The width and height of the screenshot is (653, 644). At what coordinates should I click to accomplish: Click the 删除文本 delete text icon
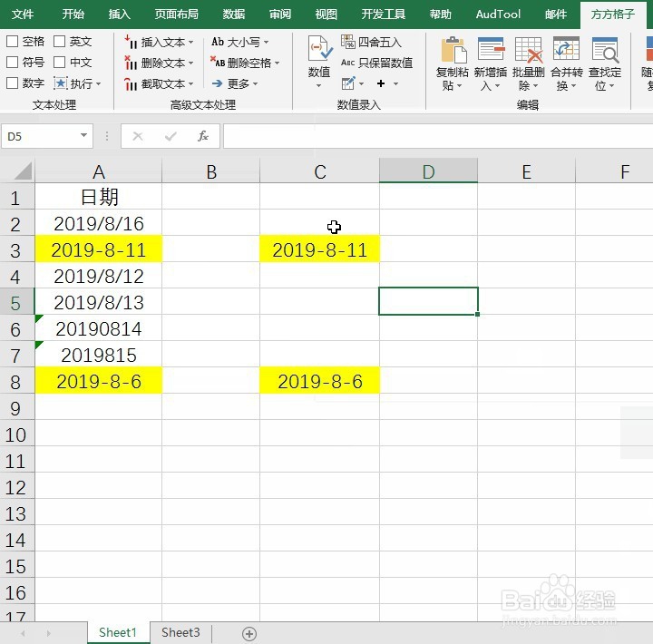pos(131,63)
